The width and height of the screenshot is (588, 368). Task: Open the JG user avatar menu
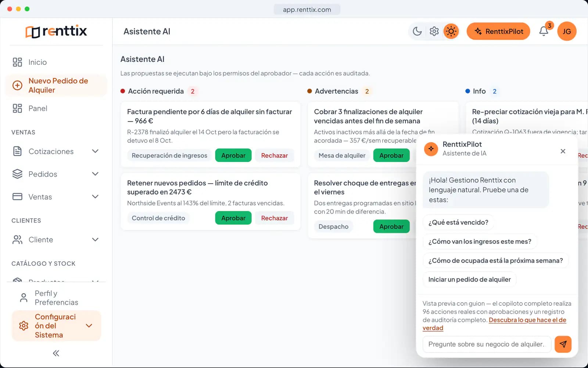(x=567, y=31)
